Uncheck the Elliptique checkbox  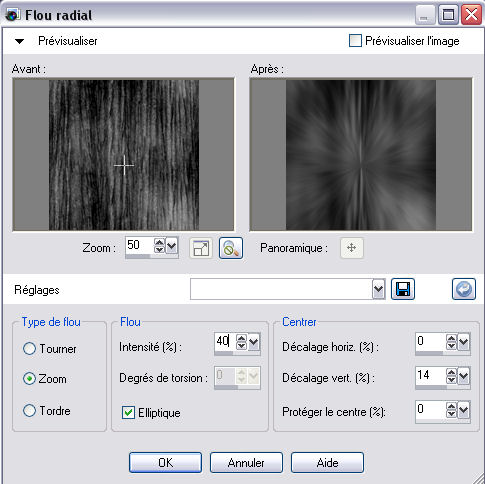click(128, 412)
